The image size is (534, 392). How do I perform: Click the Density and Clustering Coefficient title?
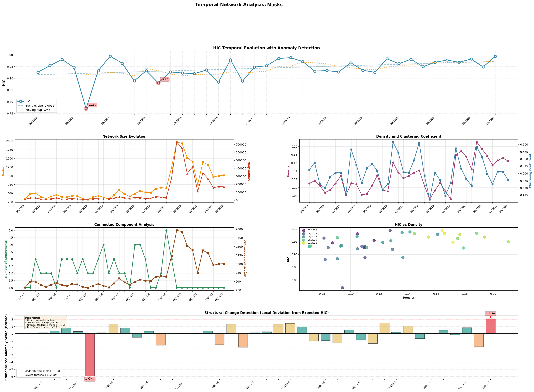point(408,136)
